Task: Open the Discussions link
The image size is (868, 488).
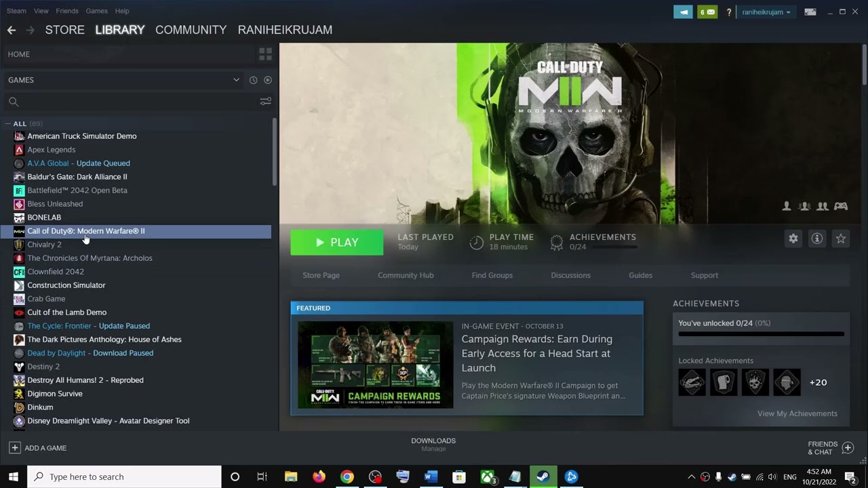Action: coord(570,275)
